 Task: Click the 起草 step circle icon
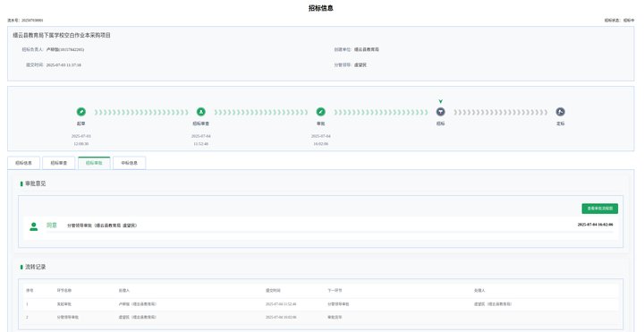click(x=80, y=112)
